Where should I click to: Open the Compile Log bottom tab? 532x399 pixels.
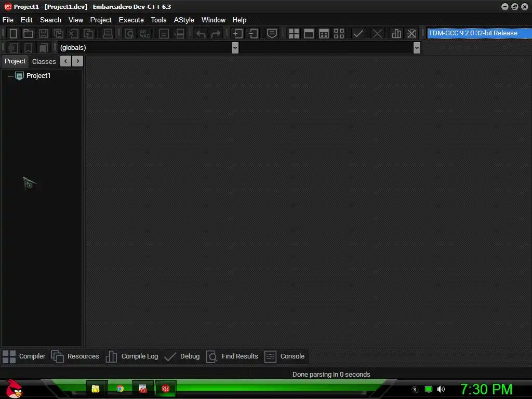click(x=131, y=356)
